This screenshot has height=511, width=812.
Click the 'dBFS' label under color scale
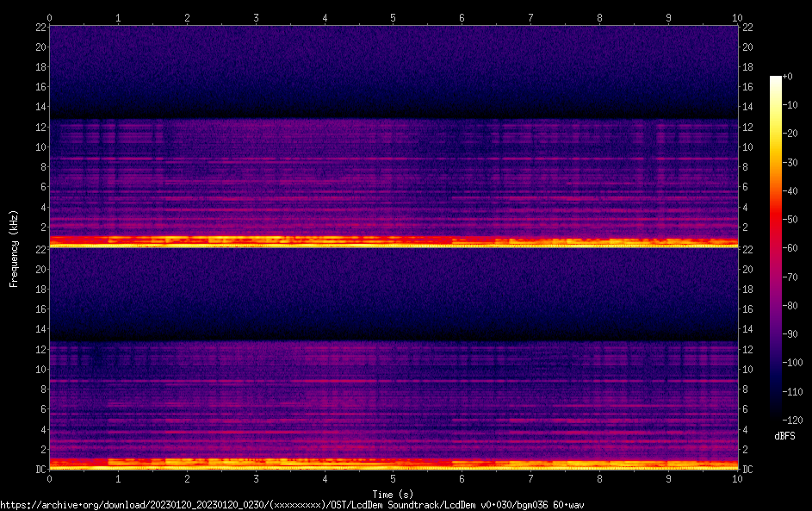tap(784, 436)
